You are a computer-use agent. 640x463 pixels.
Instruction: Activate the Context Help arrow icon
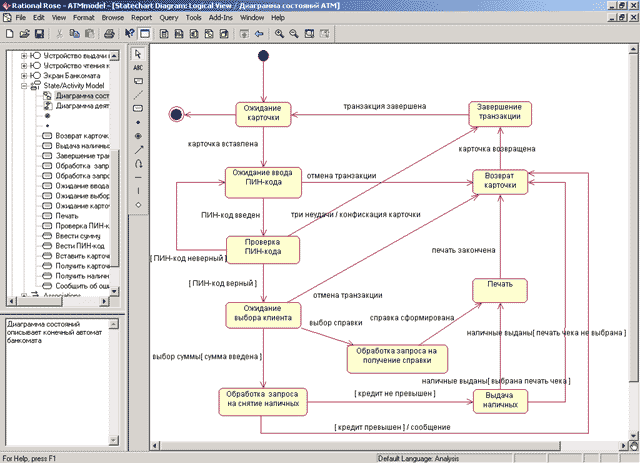point(129,33)
